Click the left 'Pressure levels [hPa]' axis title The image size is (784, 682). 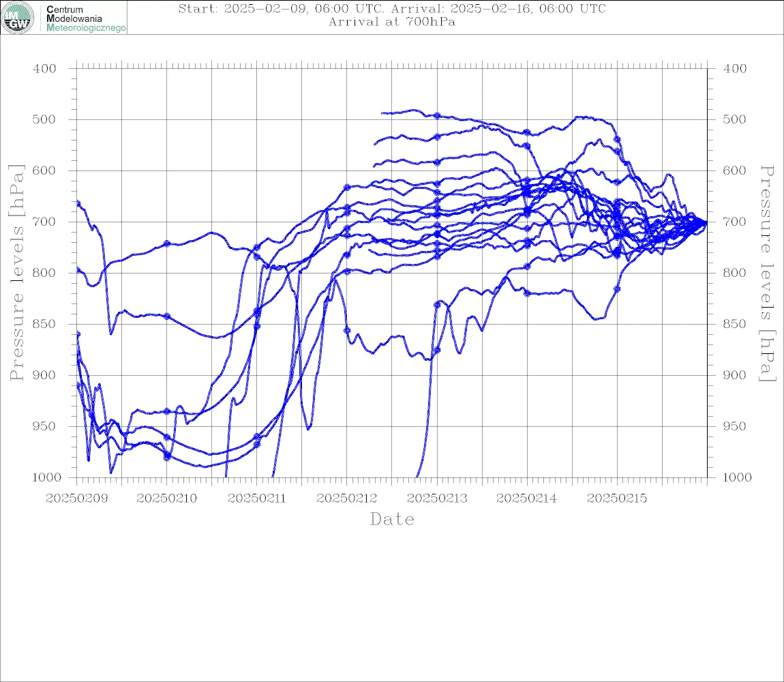pyautogui.click(x=16, y=273)
